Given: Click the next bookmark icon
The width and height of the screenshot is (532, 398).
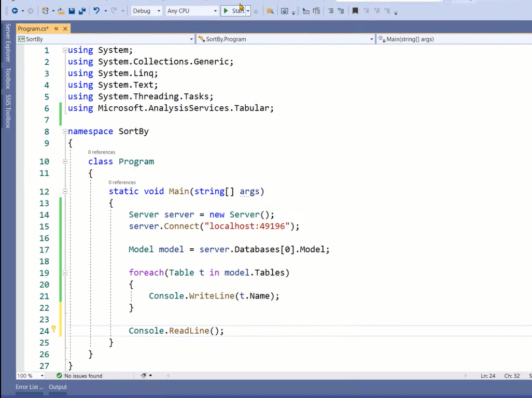Looking at the screenshot, I should click(376, 11).
